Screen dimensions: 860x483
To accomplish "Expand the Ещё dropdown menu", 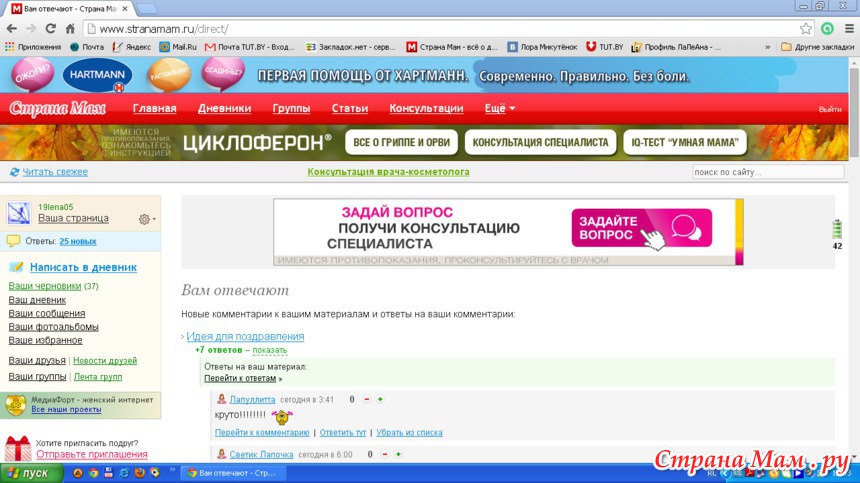I will point(500,109).
